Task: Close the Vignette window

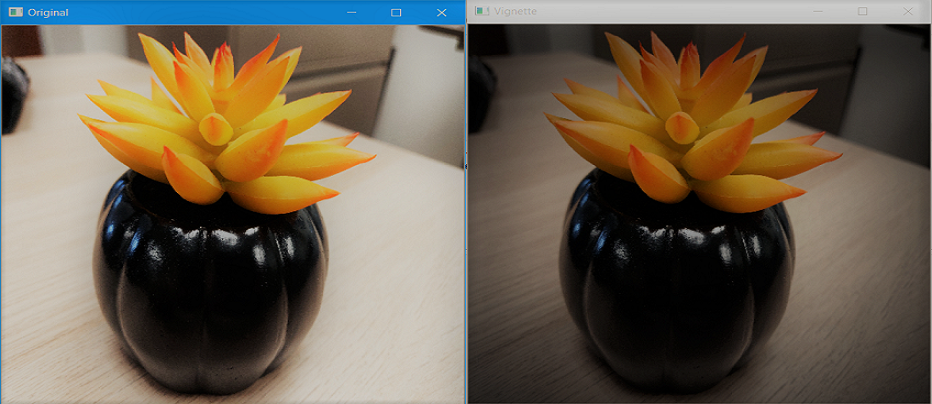Action: 908,11
